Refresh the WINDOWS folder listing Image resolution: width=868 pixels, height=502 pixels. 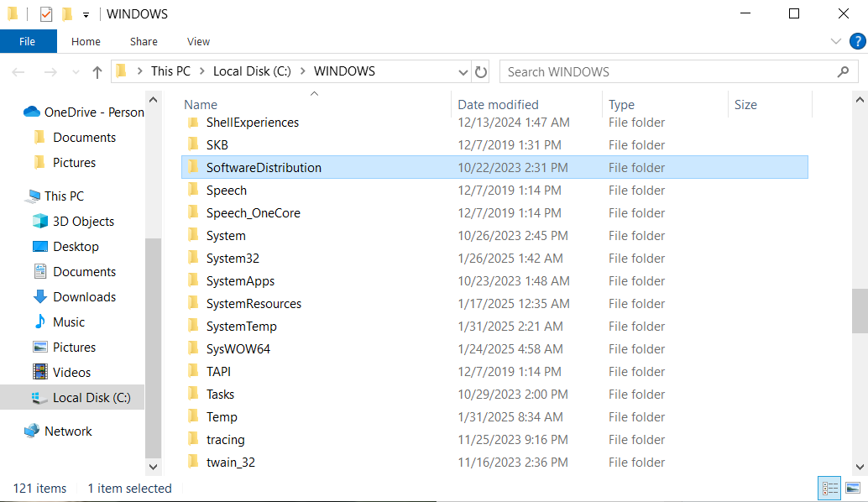tap(480, 71)
